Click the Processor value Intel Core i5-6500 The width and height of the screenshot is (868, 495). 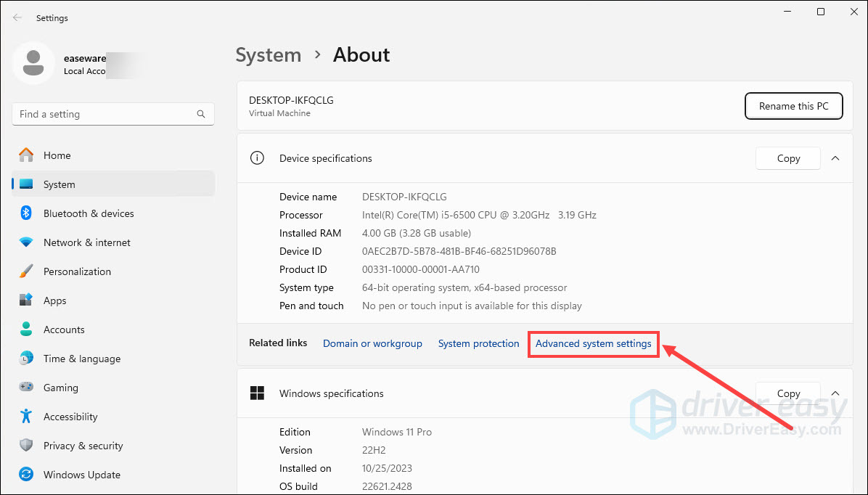pyautogui.click(x=479, y=215)
